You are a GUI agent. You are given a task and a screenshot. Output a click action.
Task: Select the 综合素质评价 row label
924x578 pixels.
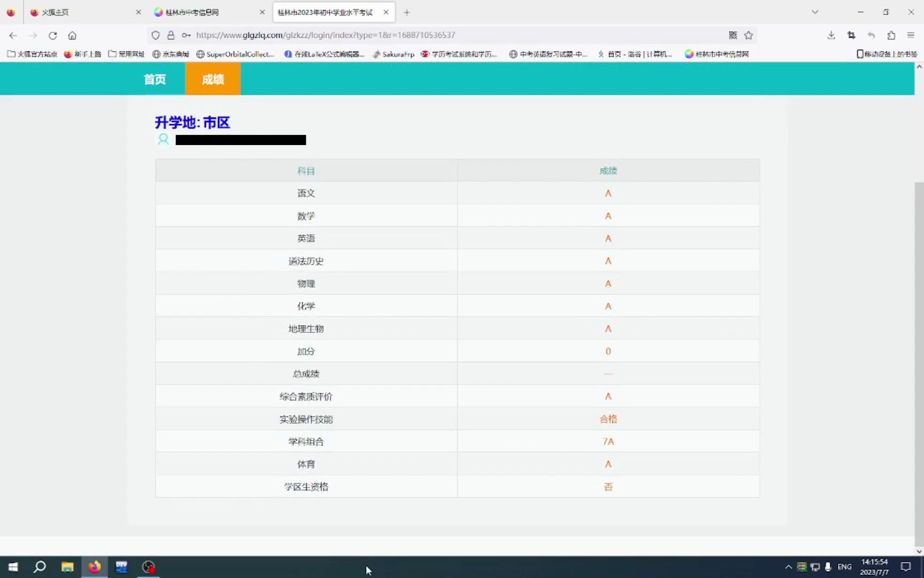[306, 397]
